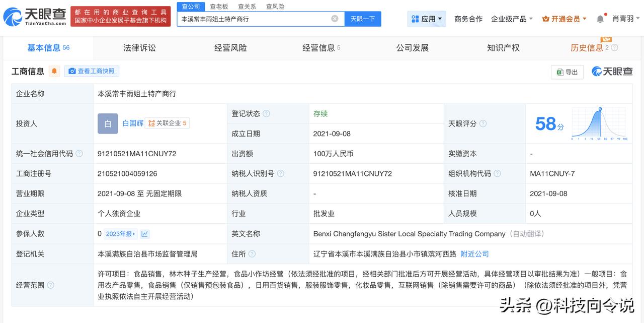The height and width of the screenshot is (323, 644).
Task: Click 本溪满族自治县市场监督管理局 authority value
Action: 147,254
